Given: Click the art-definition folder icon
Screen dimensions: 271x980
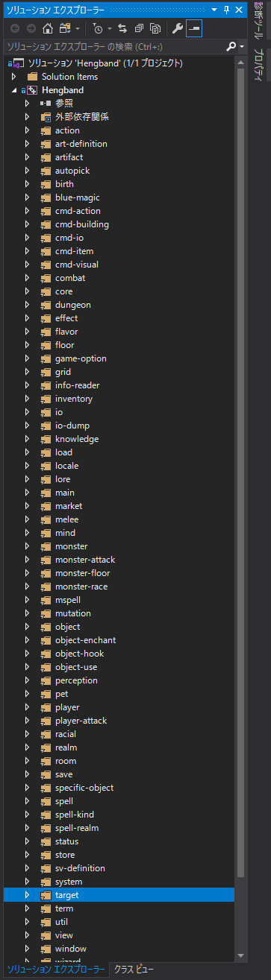Looking at the screenshot, I should pyautogui.click(x=46, y=144).
